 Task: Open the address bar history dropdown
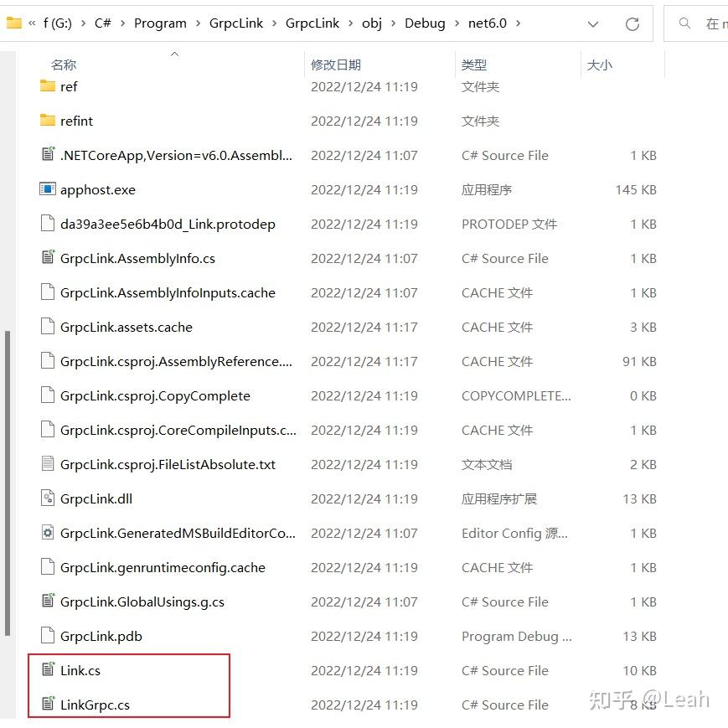click(593, 23)
